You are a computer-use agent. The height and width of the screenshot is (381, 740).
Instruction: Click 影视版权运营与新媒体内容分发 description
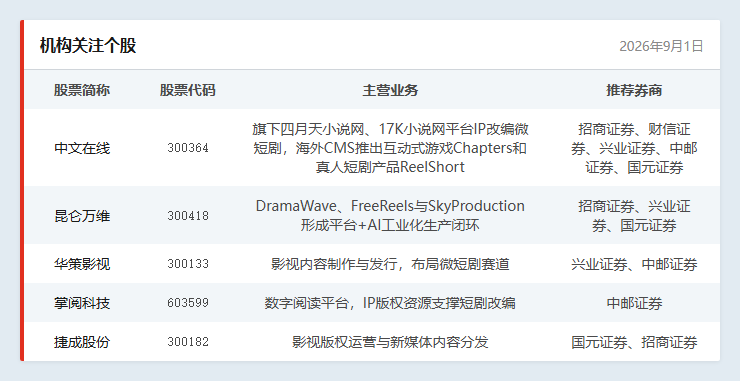[390, 342]
